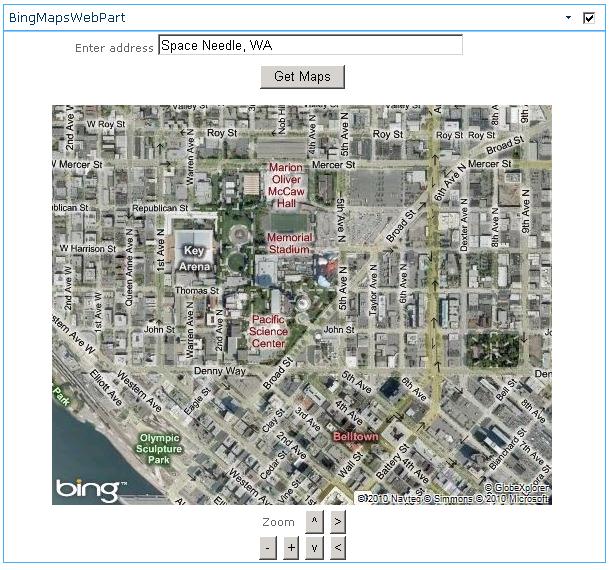Pan map down with the v button
Viewport: 611px width, 570px height.
[x=314, y=547]
